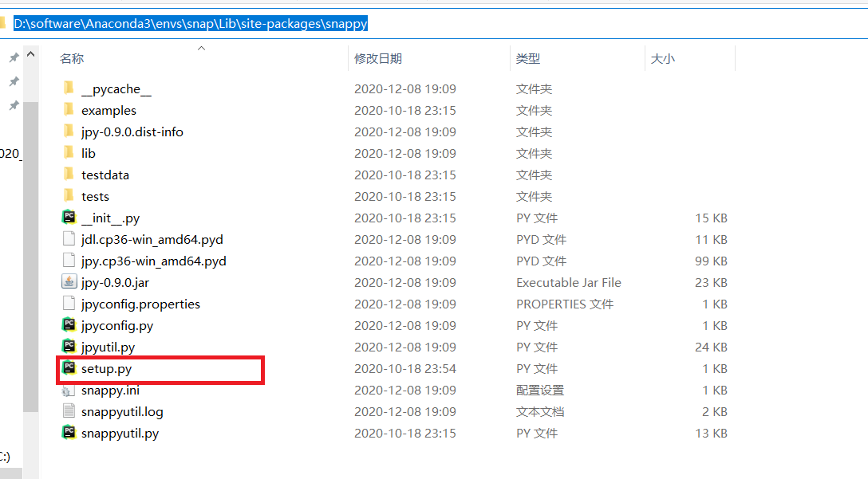Select the snappy.ini configuration file icon
This screenshot has width=868, height=479.
click(67, 390)
